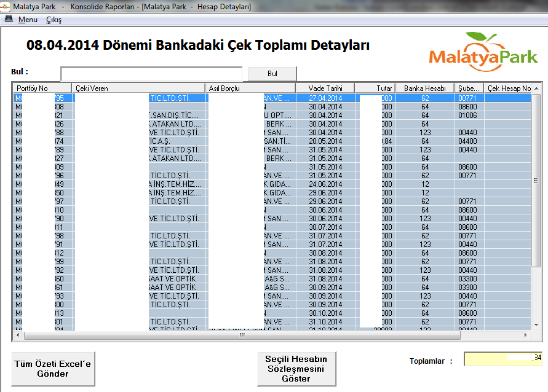Sort by Şube column header
The width and height of the screenshot is (548, 392).
pos(469,88)
